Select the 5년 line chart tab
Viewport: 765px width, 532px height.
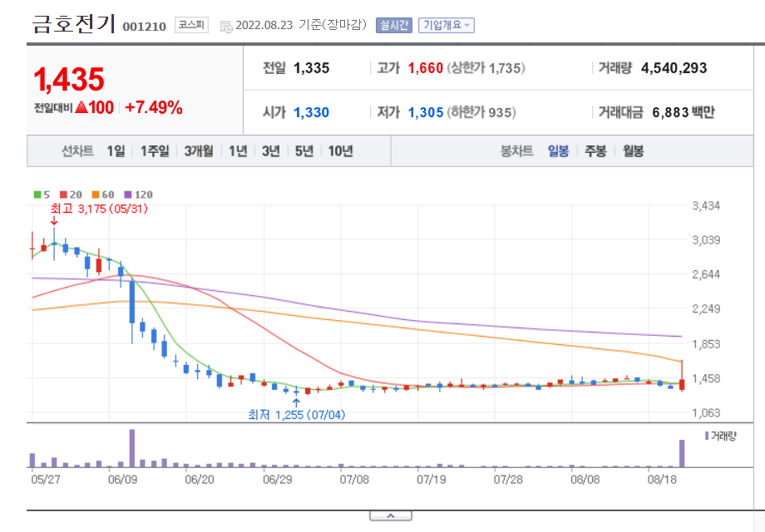tap(304, 151)
